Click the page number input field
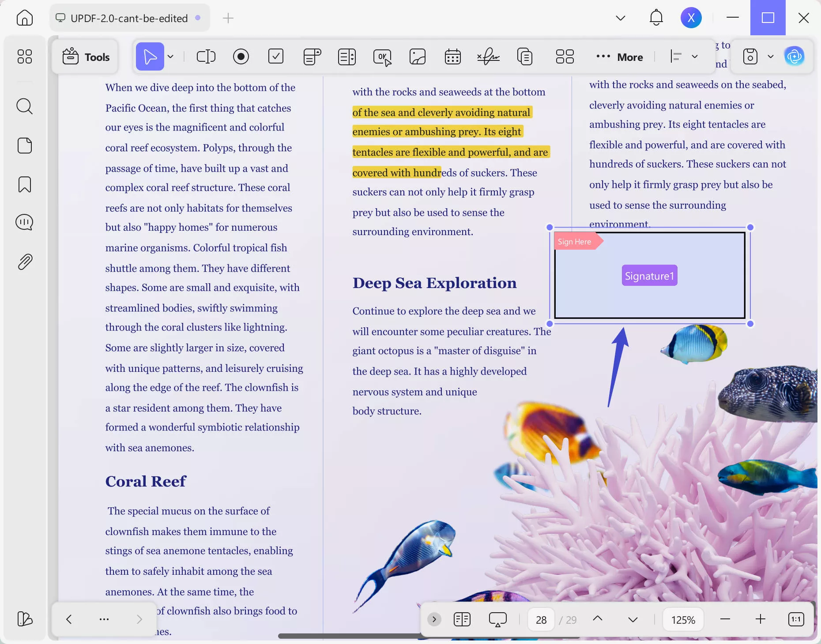 (541, 620)
